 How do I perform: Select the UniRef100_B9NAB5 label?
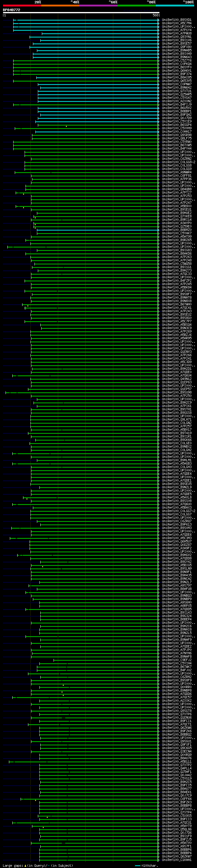(x=176, y=50)
